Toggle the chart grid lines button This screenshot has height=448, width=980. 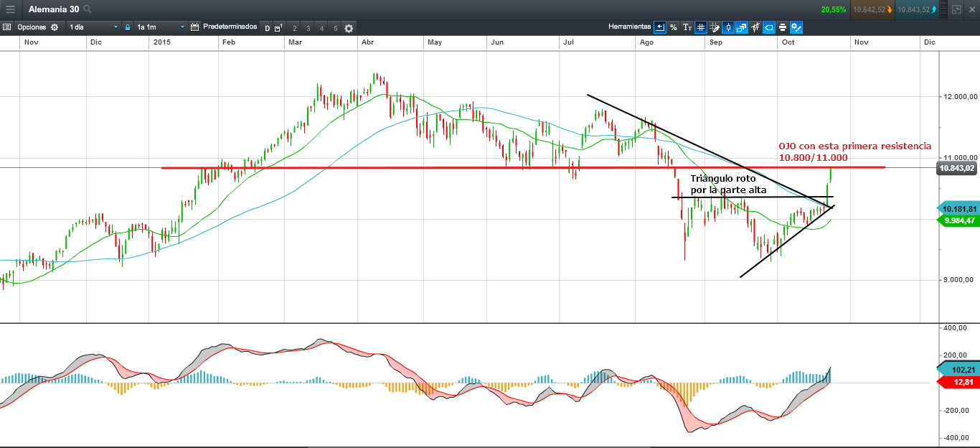point(701,27)
